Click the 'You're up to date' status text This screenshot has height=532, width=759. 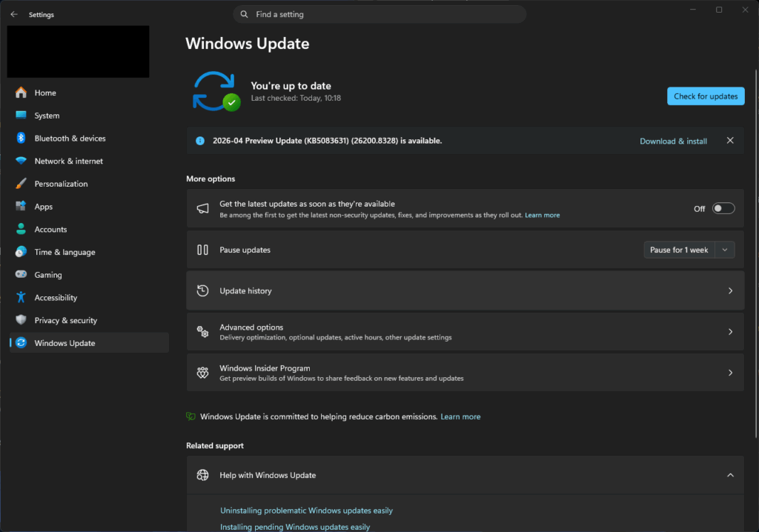[x=291, y=86]
